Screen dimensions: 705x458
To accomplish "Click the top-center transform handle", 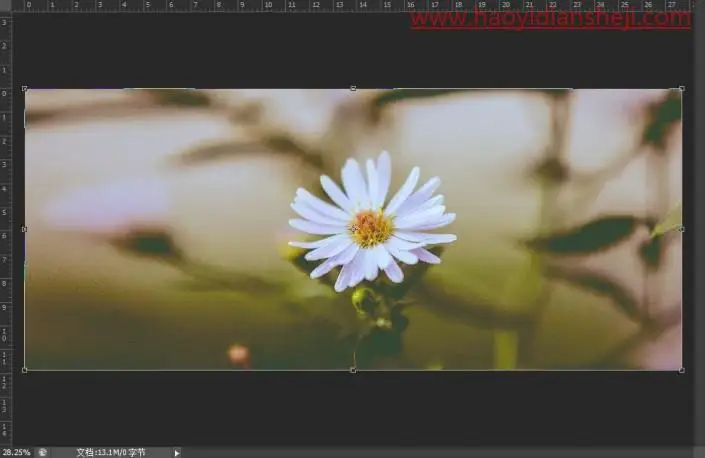I will coord(353,89).
